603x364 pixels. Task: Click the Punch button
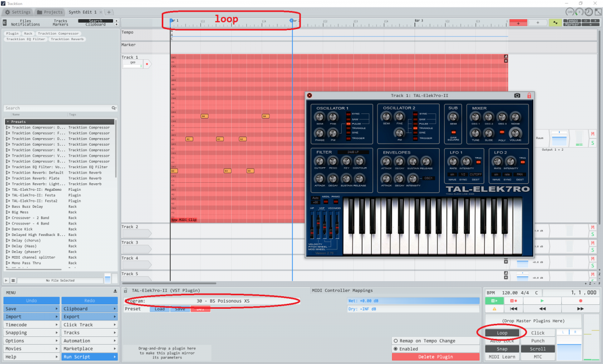point(538,341)
